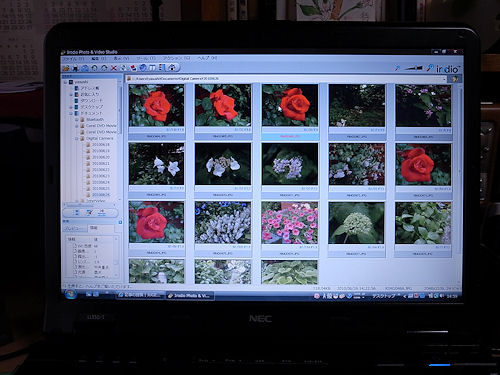Open the address path dropdown arrow

click(445, 79)
